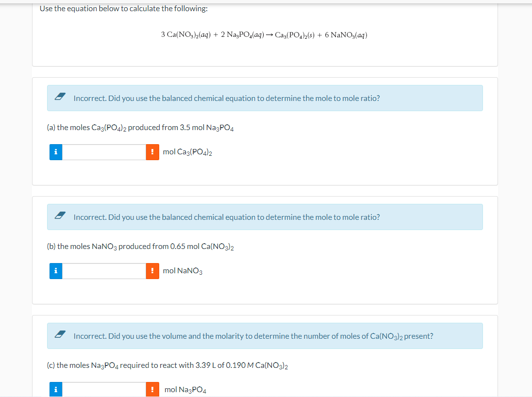Click the balanced chemical equation text

[x=264, y=34]
